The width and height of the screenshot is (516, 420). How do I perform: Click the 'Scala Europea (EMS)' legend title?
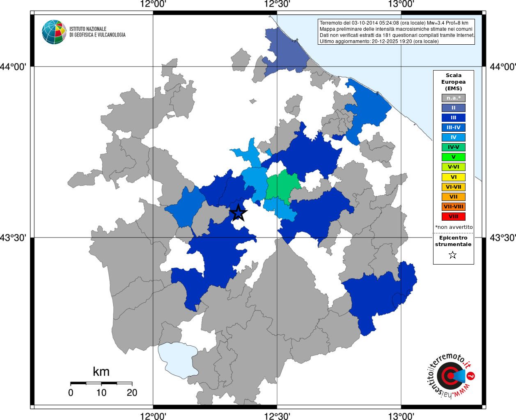click(454, 82)
